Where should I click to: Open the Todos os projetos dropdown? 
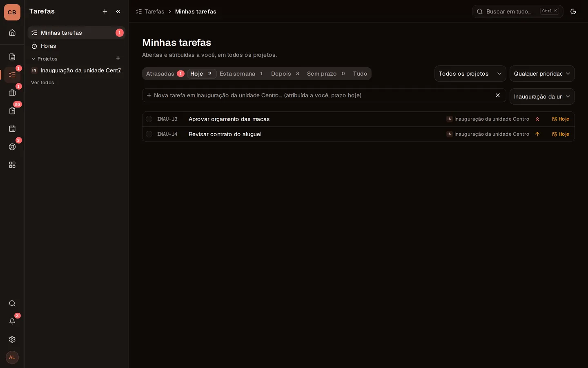[470, 74]
